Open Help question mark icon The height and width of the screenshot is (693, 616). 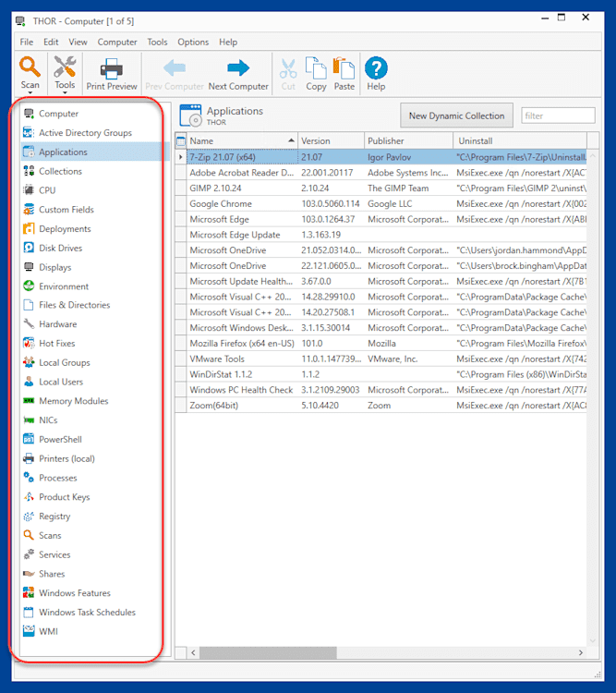point(376,68)
